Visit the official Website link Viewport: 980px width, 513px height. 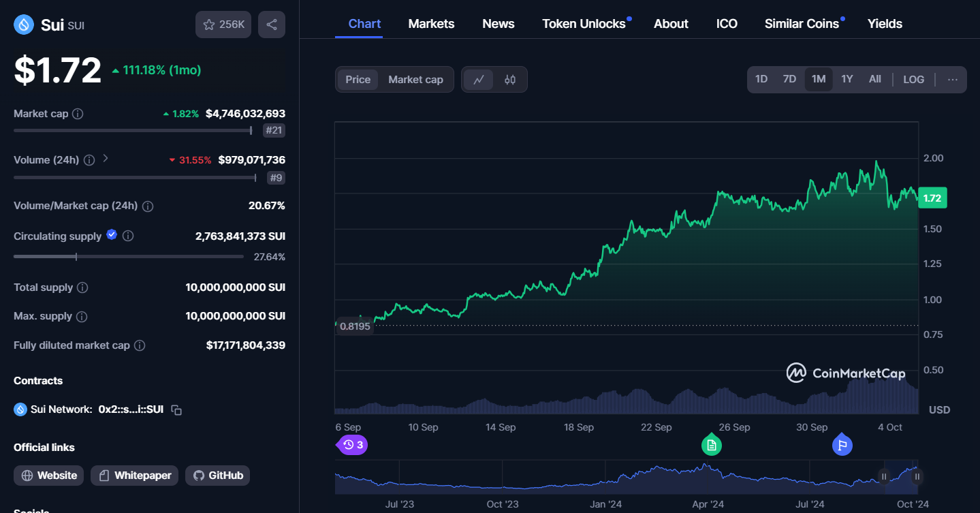click(49, 476)
